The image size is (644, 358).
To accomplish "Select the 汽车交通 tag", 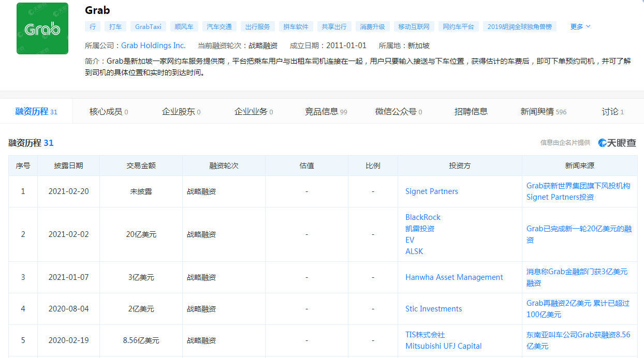I will [219, 26].
